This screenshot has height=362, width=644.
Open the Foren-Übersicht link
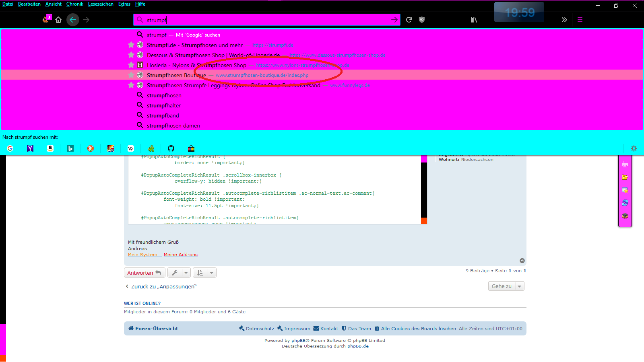pos(153,329)
